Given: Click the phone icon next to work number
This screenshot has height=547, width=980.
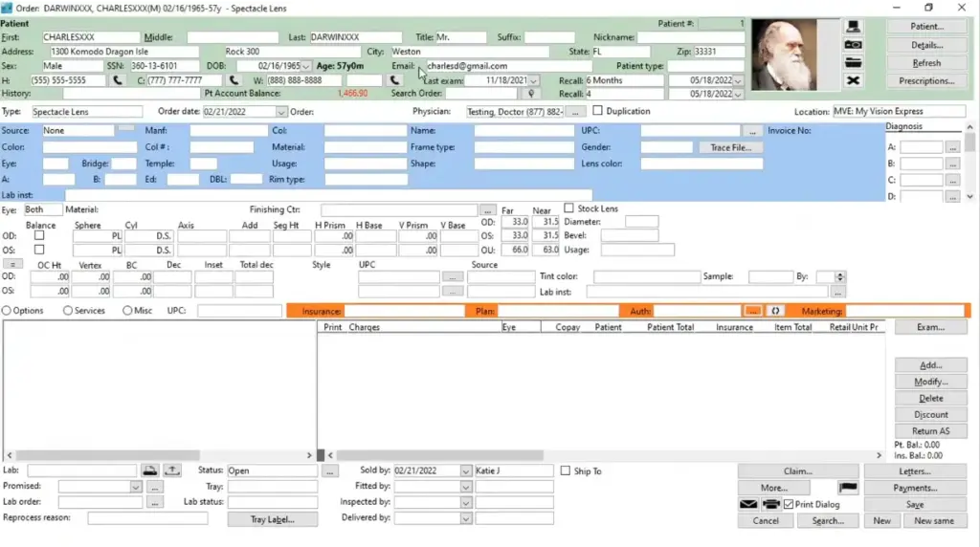Looking at the screenshot, I should click(x=394, y=80).
